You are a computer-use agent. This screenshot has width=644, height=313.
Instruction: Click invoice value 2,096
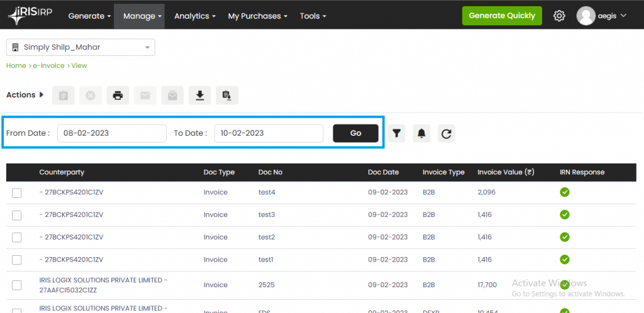(486, 192)
